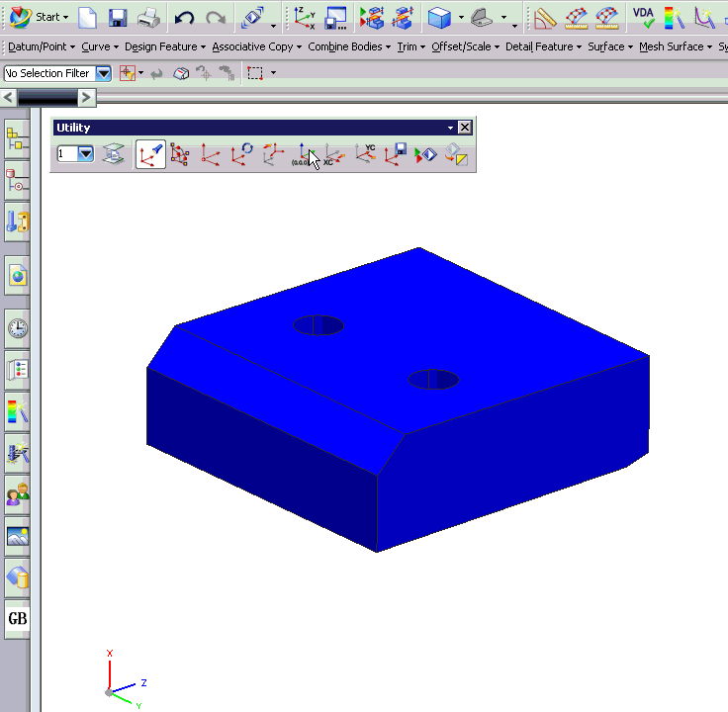Click the XYZ view triad in the viewport
The image size is (728, 712).
[x=126, y=678]
